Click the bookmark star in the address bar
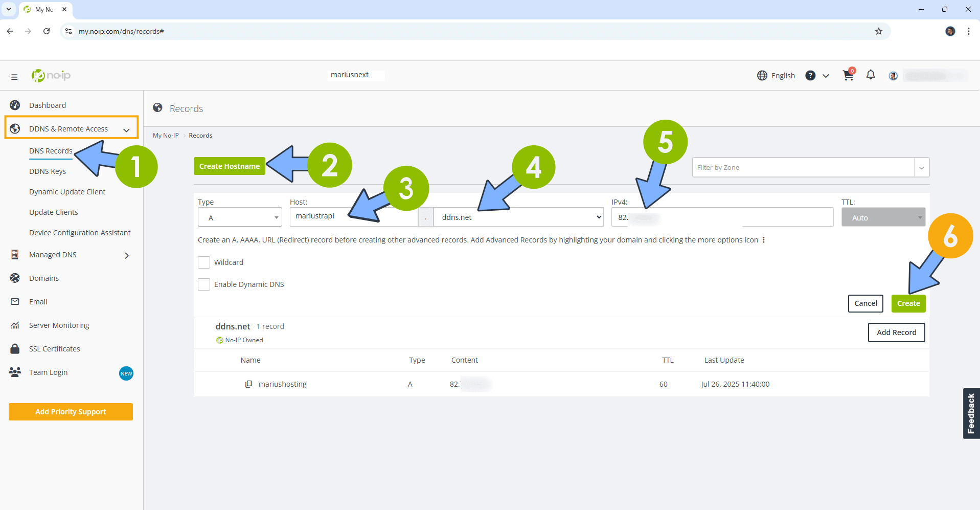 [879, 31]
